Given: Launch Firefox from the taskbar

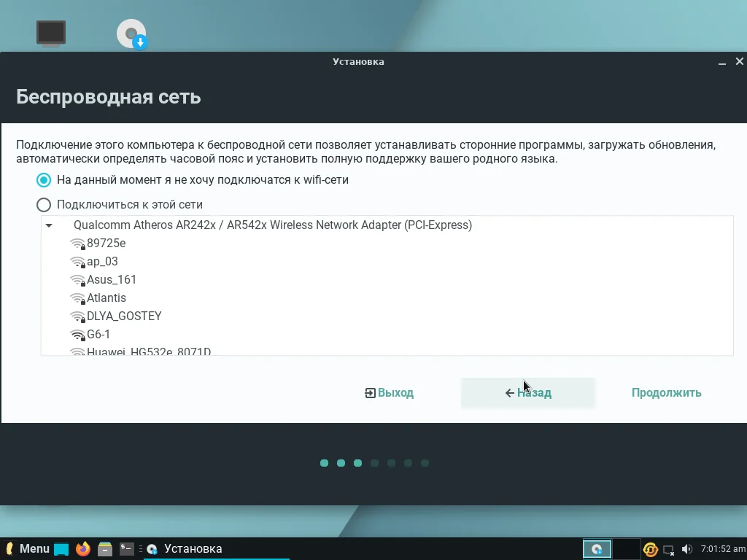Looking at the screenshot, I should [82, 548].
